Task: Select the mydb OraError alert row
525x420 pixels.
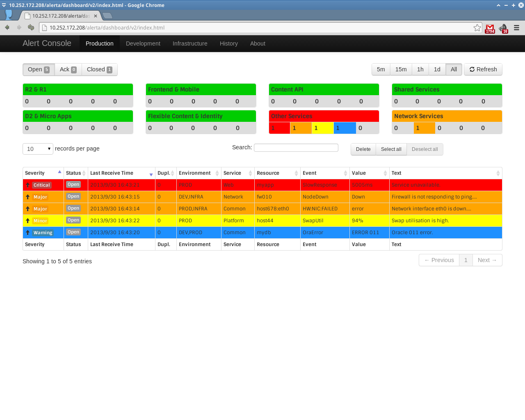Action: [262, 233]
